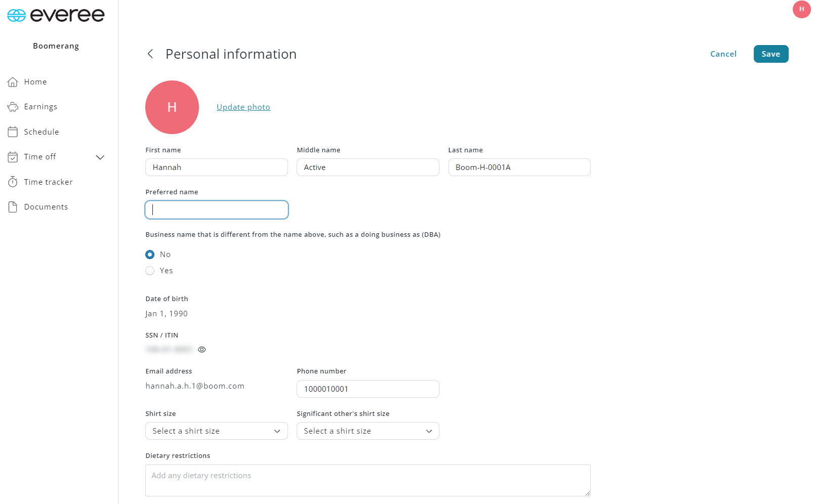Go to Earnings from the sidebar menu

[x=40, y=106]
